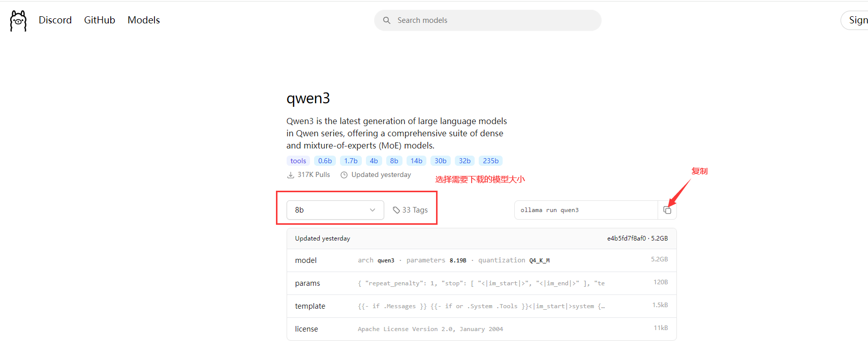Viewport: 868px width, 357px height.
Task: Select the tools tag
Action: point(298,161)
